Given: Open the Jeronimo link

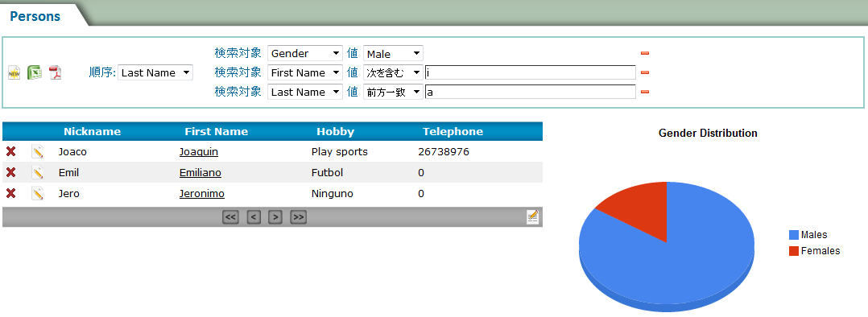Looking at the screenshot, I should click(x=202, y=194).
